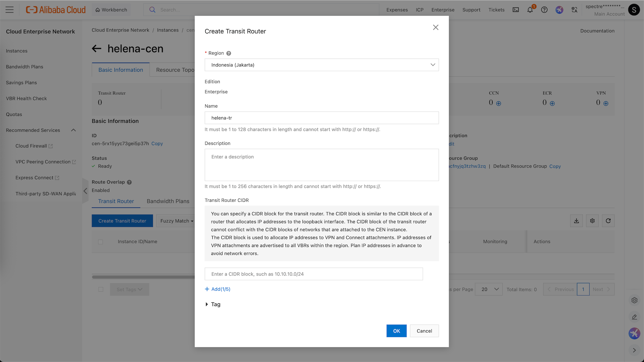Open Savings Plans in the sidebar
644x362 pixels.
[x=21, y=82]
